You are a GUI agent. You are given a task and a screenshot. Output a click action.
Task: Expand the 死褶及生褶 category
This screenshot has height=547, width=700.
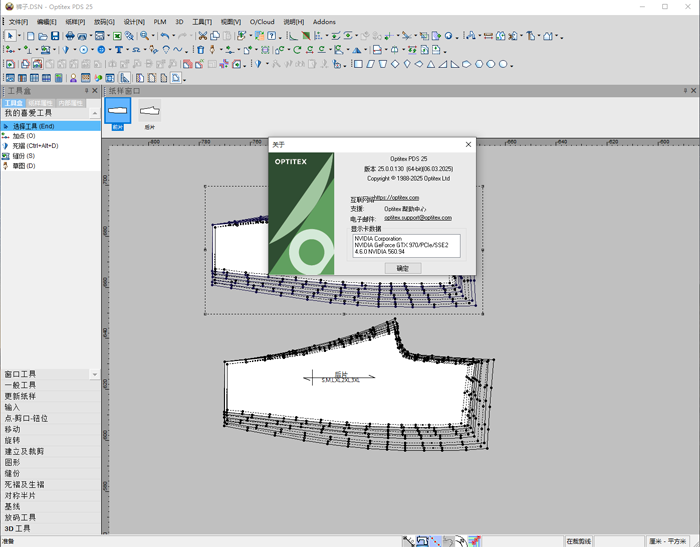[50, 484]
